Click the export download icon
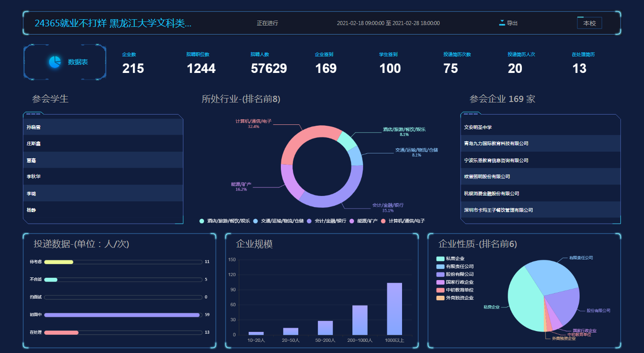The height and width of the screenshot is (353, 644). [502, 23]
